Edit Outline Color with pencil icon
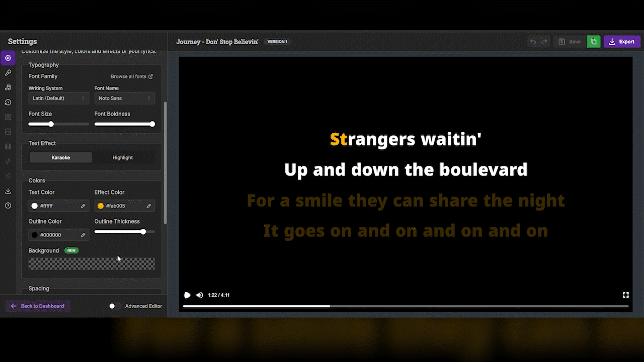 coord(83,235)
